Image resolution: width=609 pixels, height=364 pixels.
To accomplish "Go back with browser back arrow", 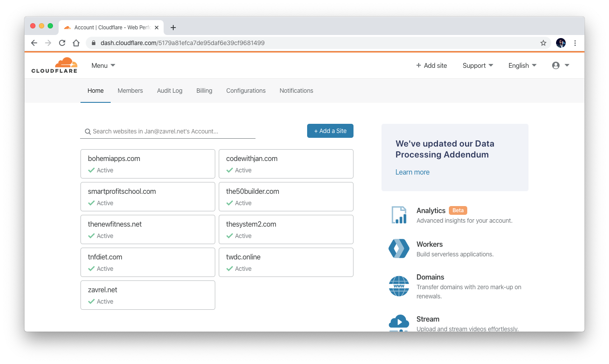I will click(x=34, y=43).
